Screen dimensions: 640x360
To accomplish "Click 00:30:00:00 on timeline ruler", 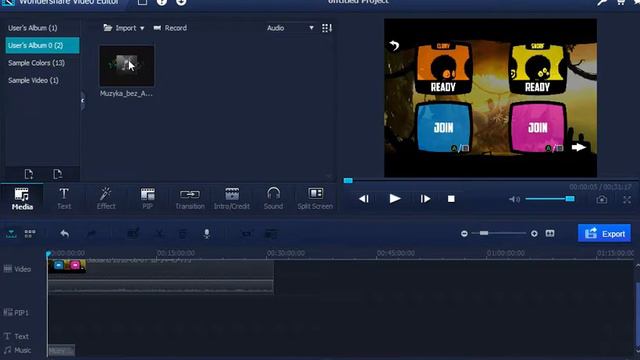I will 286,253.
